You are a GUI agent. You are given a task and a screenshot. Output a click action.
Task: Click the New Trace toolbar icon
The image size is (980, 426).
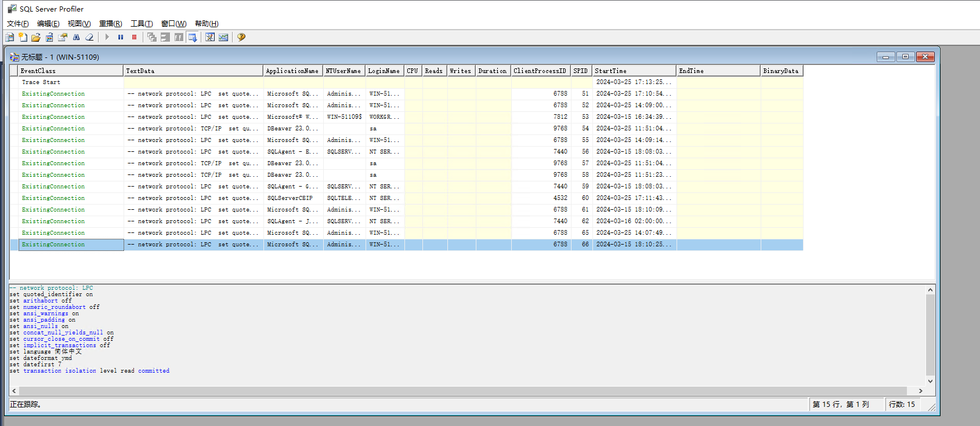tap(10, 37)
